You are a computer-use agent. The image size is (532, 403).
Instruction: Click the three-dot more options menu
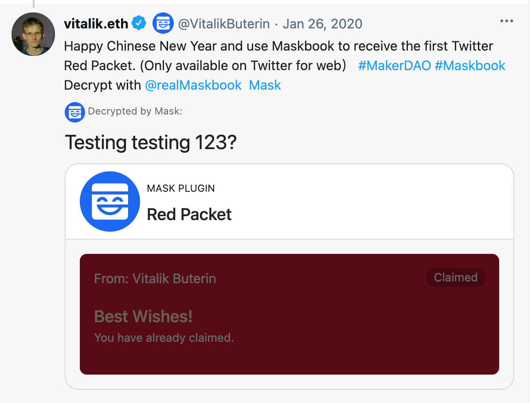click(x=506, y=20)
